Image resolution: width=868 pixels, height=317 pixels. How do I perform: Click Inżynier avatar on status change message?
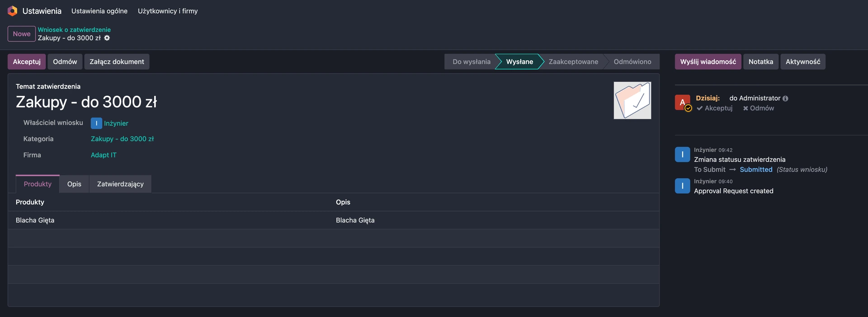[x=682, y=154]
